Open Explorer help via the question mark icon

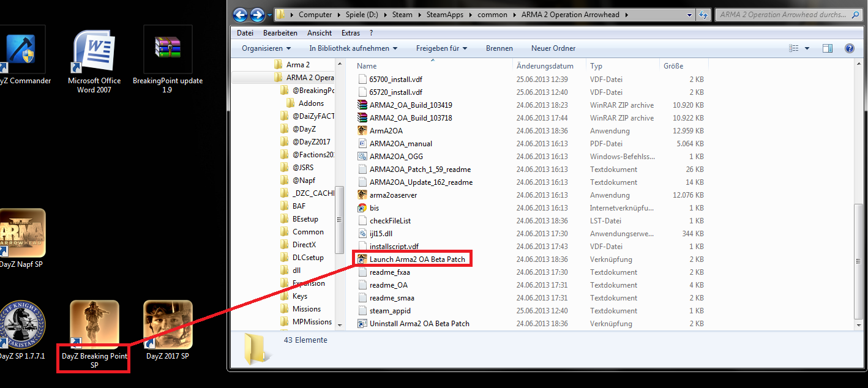(x=850, y=48)
